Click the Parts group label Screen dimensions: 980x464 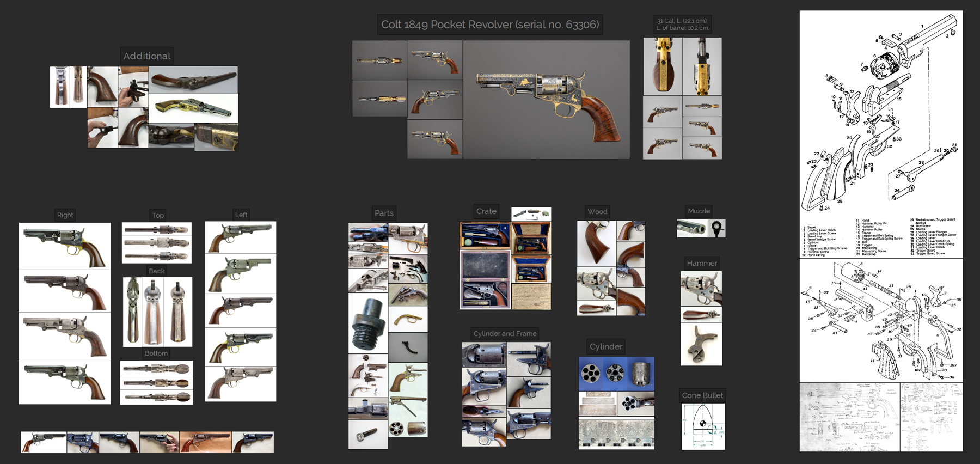(x=384, y=213)
